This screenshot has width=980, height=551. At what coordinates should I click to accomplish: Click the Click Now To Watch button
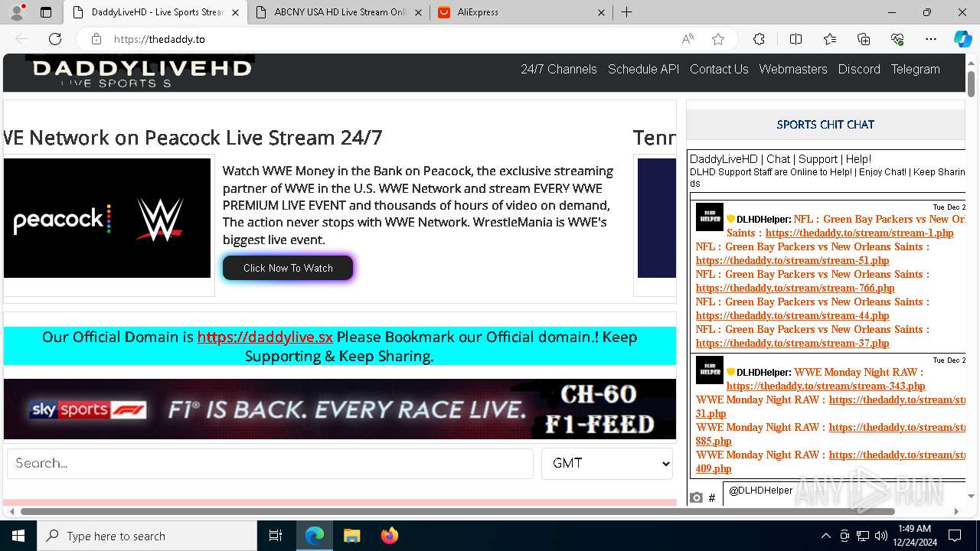288,268
